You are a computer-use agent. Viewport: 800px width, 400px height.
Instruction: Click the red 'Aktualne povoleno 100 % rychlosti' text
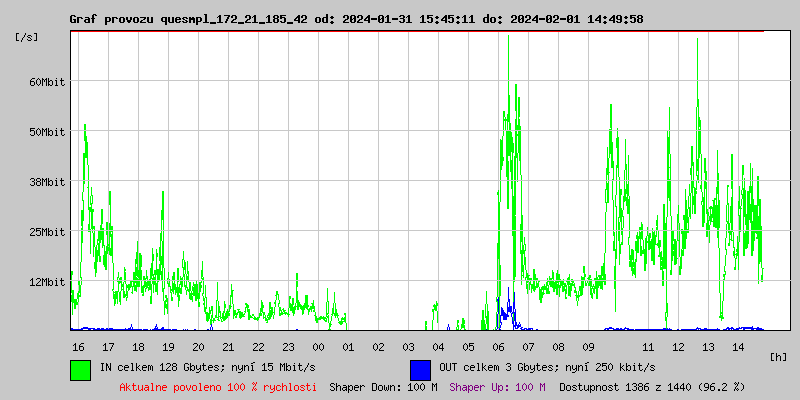click(x=218, y=387)
